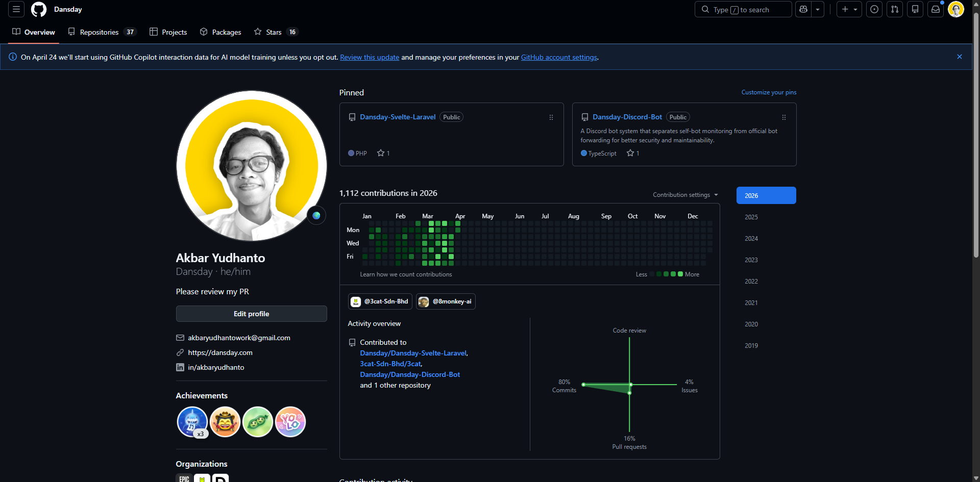The height and width of the screenshot is (482, 980).
Task: Select the 2020 contribution year
Action: 766,324
